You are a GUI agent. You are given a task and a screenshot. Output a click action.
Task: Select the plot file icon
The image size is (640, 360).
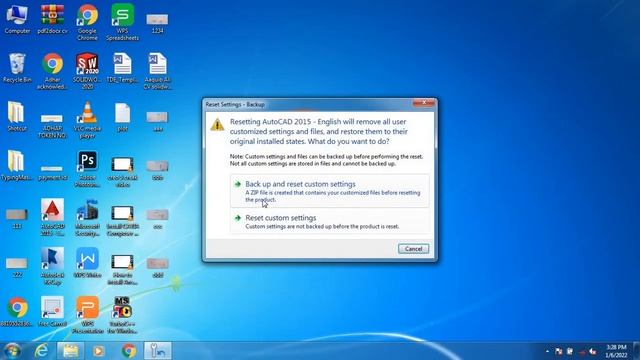pyautogui.click(x=122, y=117)
